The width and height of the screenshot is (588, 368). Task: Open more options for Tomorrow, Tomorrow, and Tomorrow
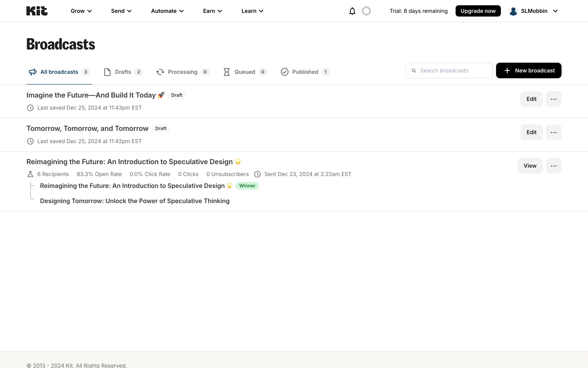[553, 132]
